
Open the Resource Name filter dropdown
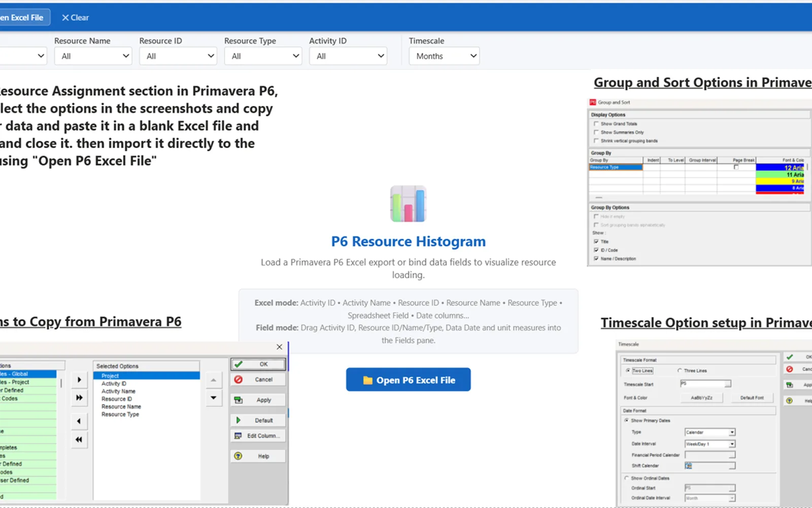click(93, 56)
